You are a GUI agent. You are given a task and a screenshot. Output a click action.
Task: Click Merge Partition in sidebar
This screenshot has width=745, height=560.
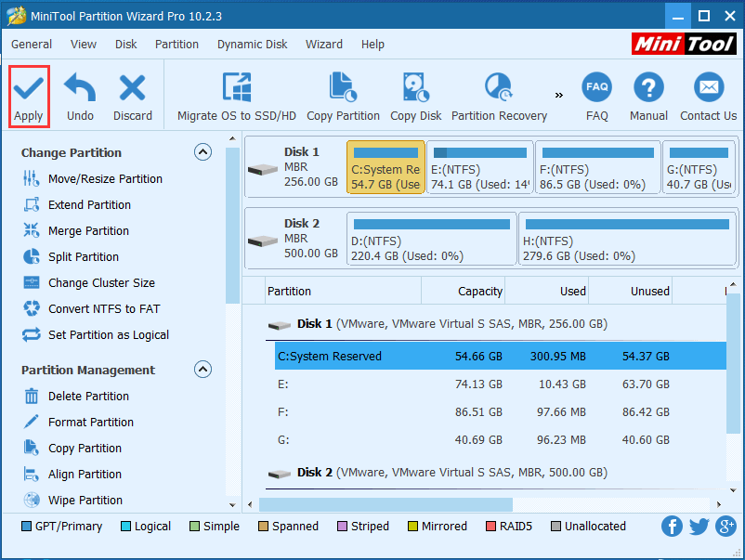pyautogui.click(x=88, y=230)
